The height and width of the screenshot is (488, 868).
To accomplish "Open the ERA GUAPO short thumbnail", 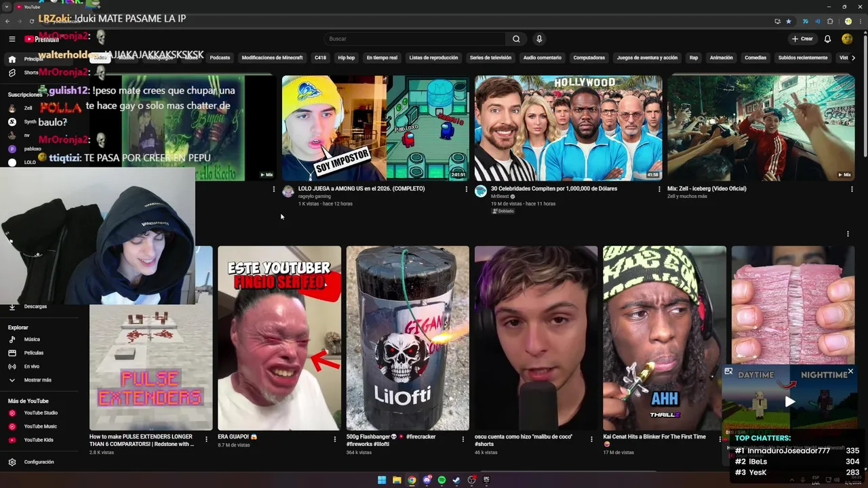I will click(279, 338).
